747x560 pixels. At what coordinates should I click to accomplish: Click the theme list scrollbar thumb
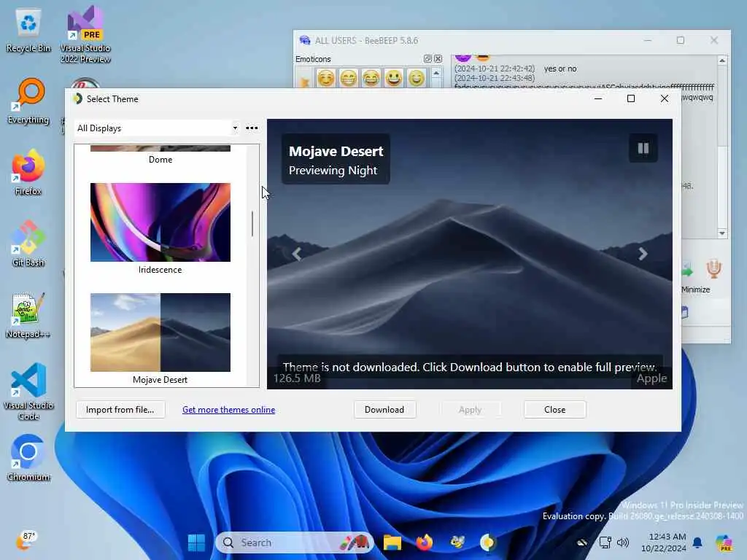tap(252, 223)
